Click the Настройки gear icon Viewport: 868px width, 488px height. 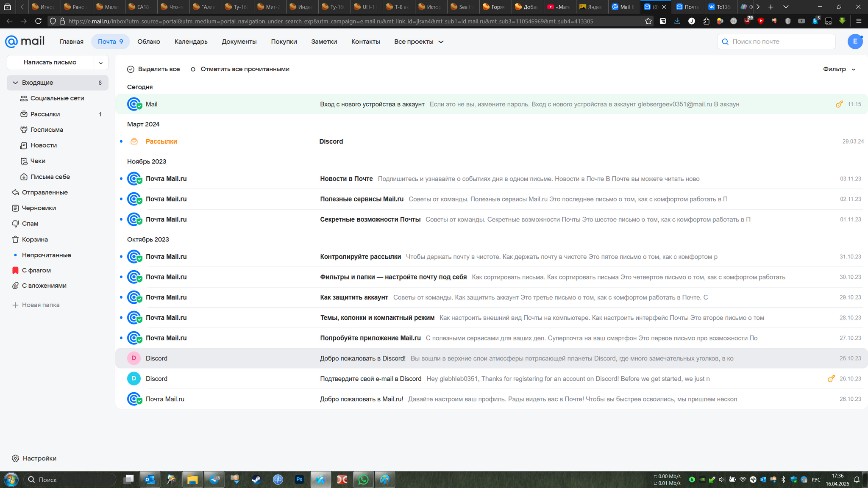[15, 458]
